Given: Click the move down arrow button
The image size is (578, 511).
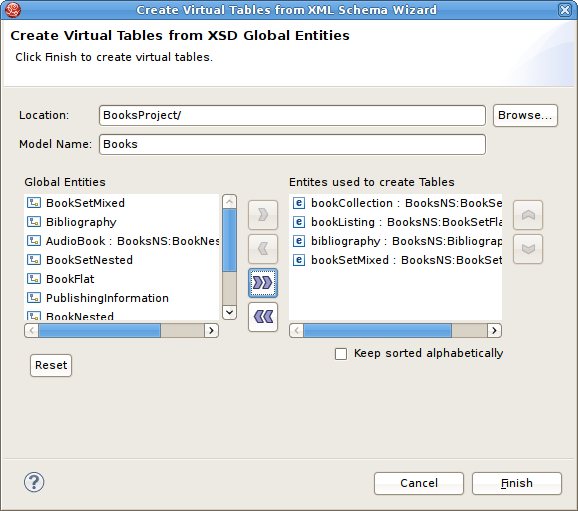Looking at the screenshot, I should pos(528,248).
